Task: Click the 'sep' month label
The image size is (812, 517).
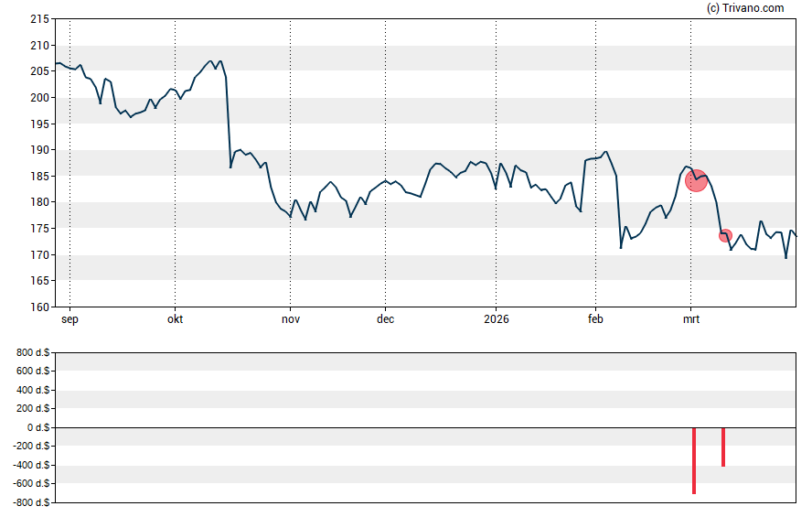Action: point(69,319)
